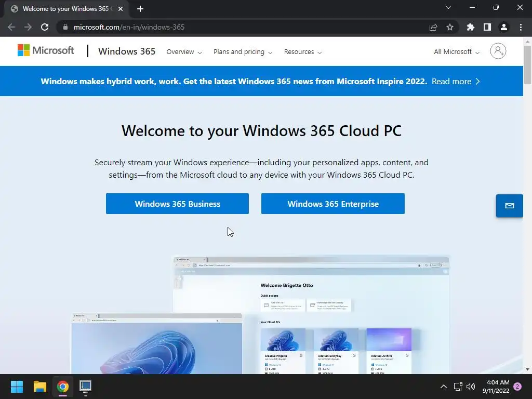Viewport: 532px width, 399px height.
Task: Click the lock icon in address bar
Action: click(x=65, y=27)
